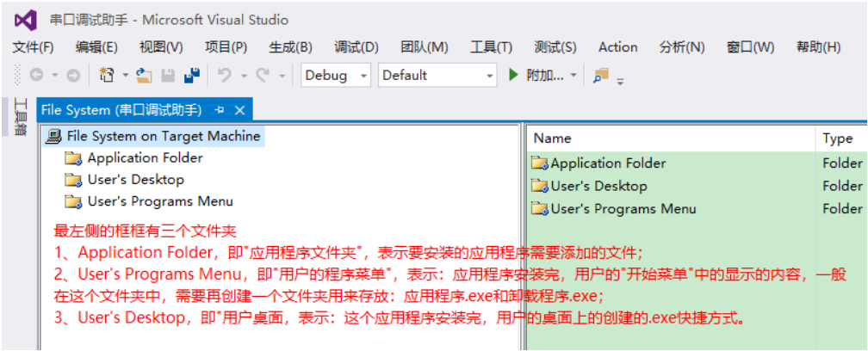Open the 文件(F) menu

[33, 47]
